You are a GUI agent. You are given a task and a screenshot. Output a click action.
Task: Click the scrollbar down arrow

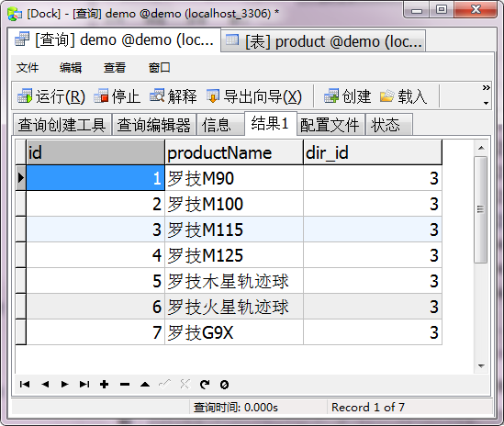(481, 366)
